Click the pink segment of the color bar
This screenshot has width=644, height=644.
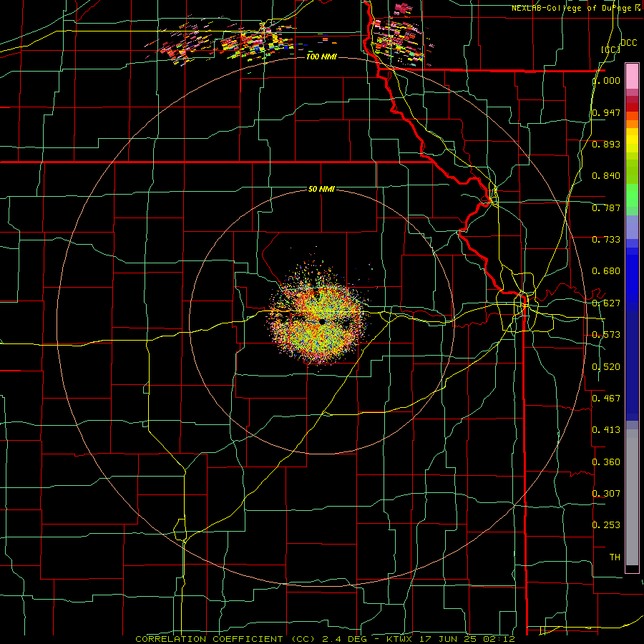632,77
